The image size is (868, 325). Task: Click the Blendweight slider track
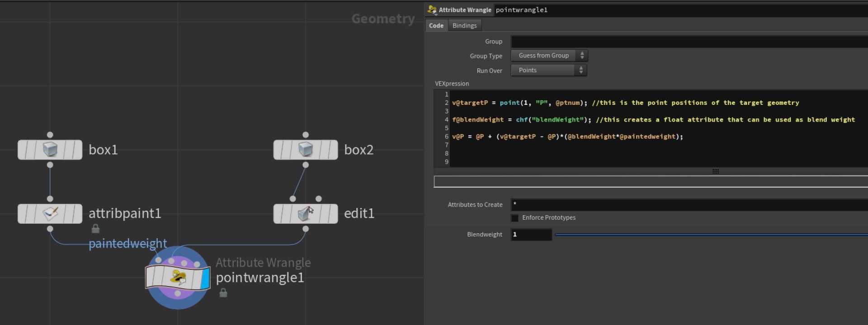(710, 235)
